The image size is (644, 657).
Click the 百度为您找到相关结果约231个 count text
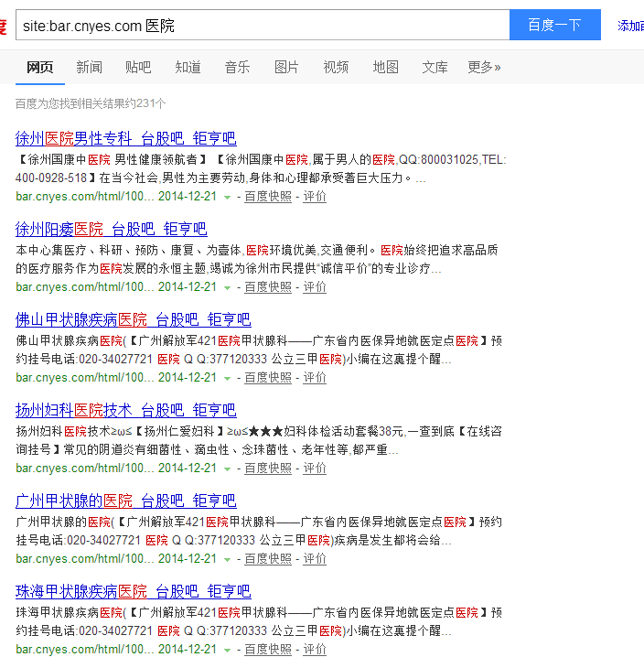91,103
